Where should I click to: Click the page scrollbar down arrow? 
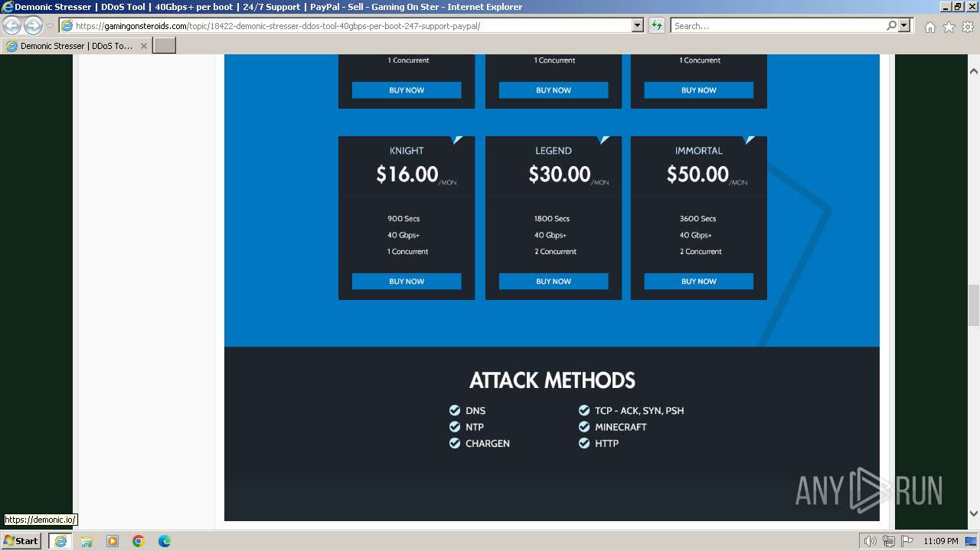click(x=974, y=514)
